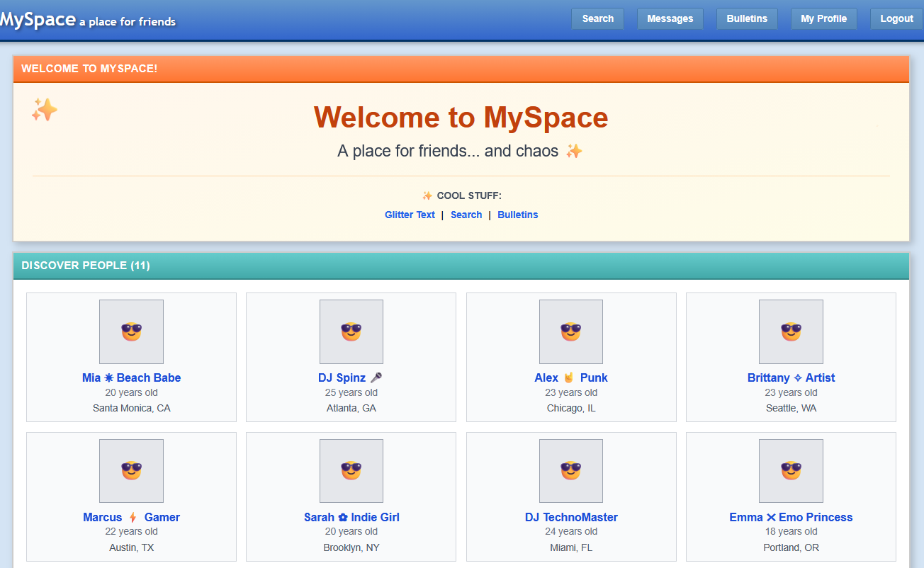Log out of MySpace

[896, 18]
